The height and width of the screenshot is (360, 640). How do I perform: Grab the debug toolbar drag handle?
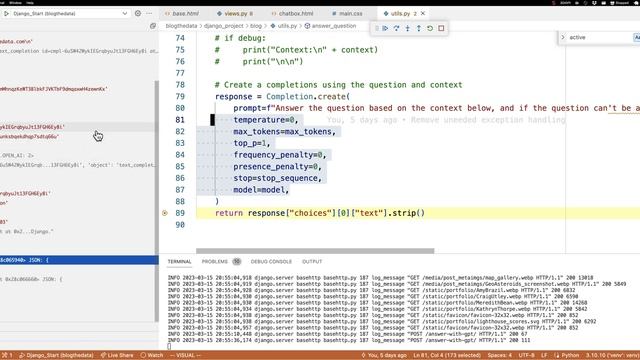point(377,28)
